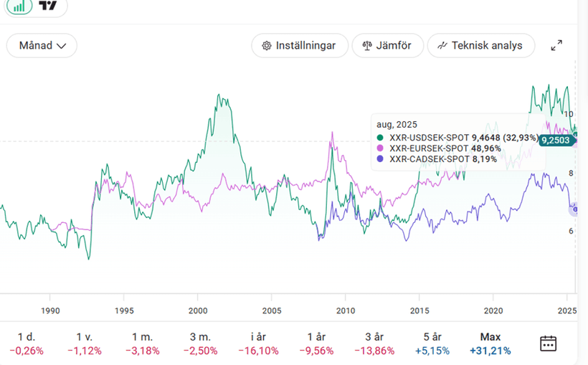Switch to the 3 år range

tap(374, 343)
